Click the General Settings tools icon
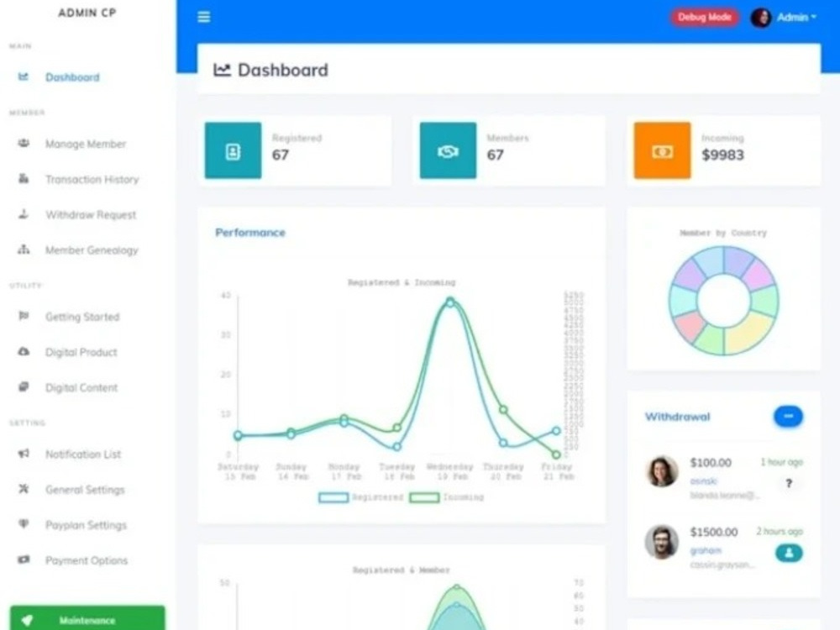This screenshot has height=630, width=840. point(24,489)
